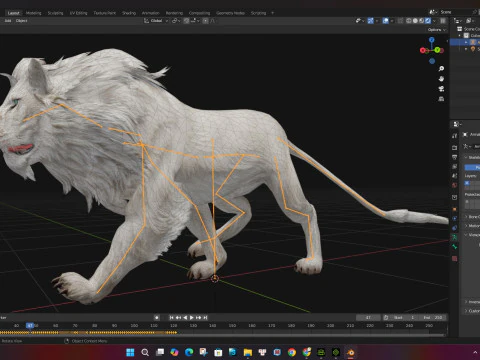Click the Auto Keying record button
The height and width of the screenshot is (360, 480).
click(x=157, y=318)
